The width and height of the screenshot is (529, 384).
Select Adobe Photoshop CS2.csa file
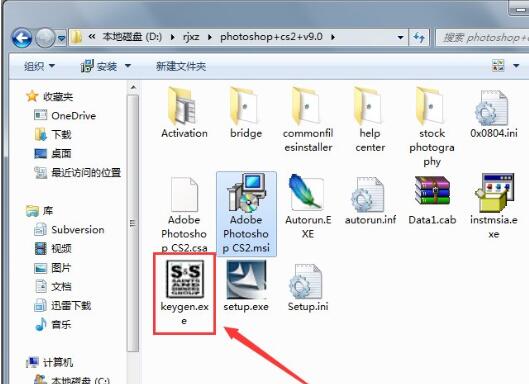pos(184,214)
